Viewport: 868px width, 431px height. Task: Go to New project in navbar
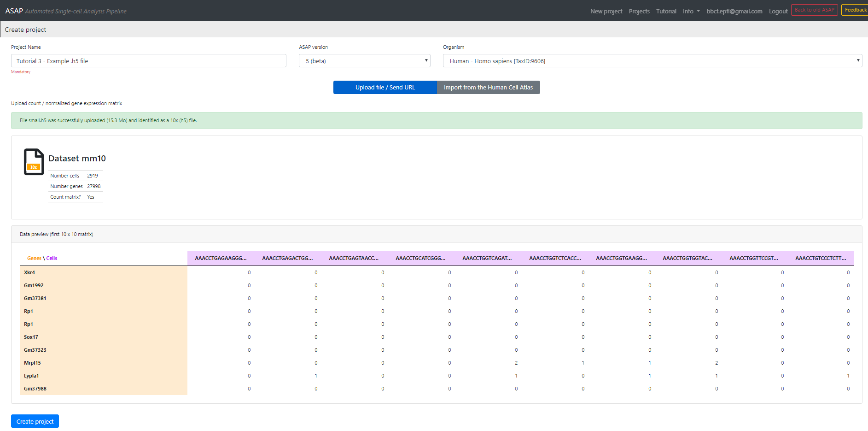coord(606,11)
